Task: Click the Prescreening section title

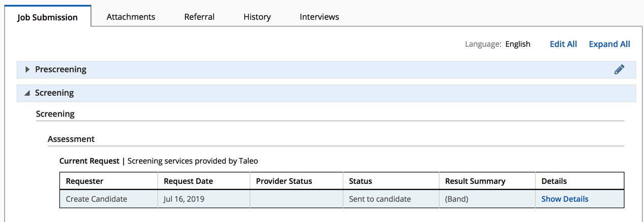Action: pyautogui.click(x=61, y=70)
